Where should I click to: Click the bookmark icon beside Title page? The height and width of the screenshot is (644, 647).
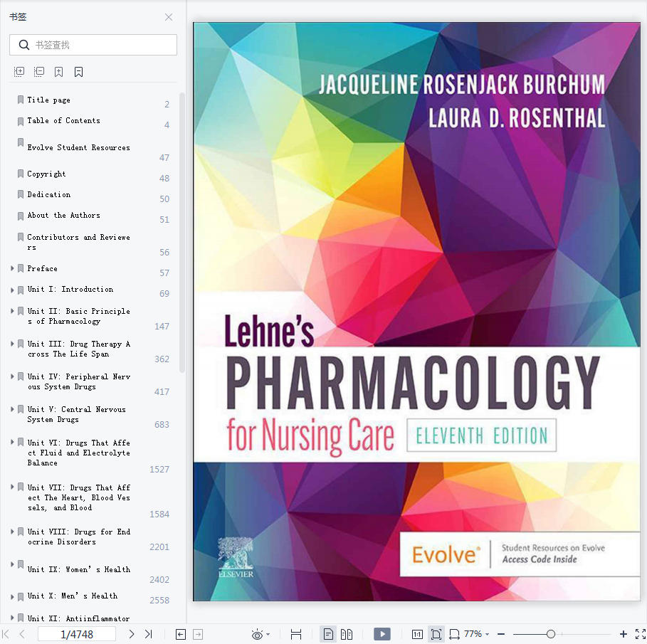pos(20,100)
